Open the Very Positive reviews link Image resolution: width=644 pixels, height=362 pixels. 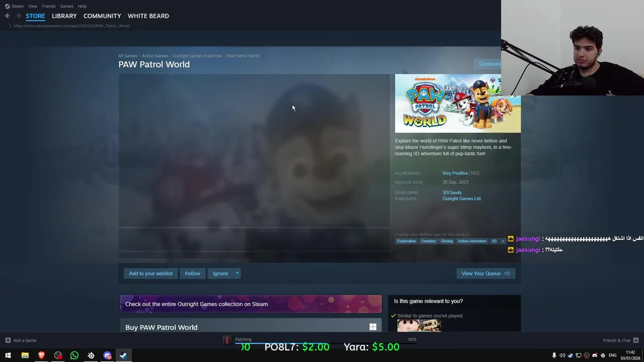point(455,173)
